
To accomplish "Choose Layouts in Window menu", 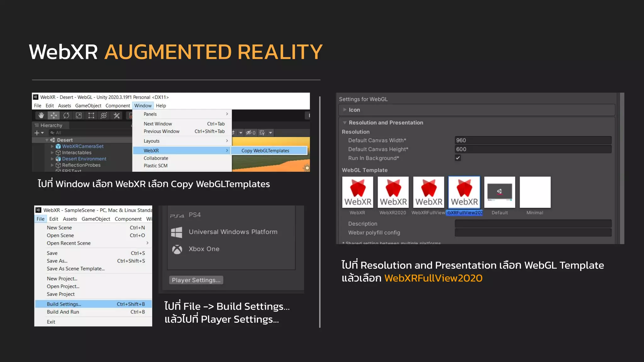I will (182, 141).
